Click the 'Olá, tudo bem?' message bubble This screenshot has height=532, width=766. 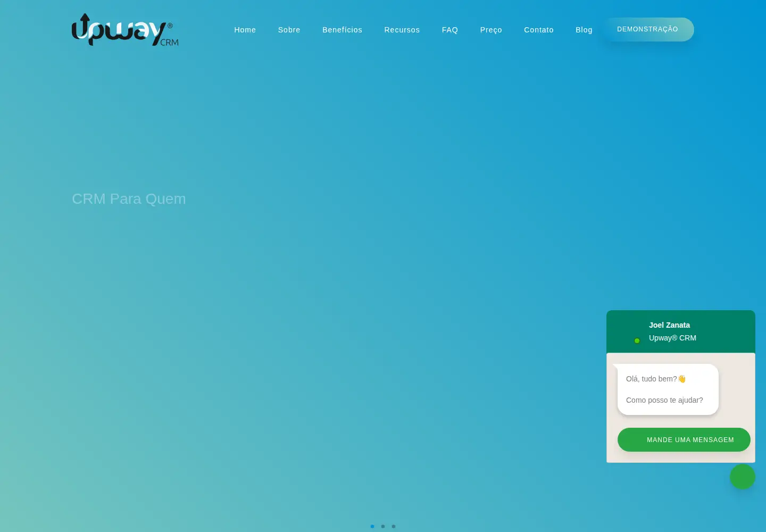[x=668, y=389]
